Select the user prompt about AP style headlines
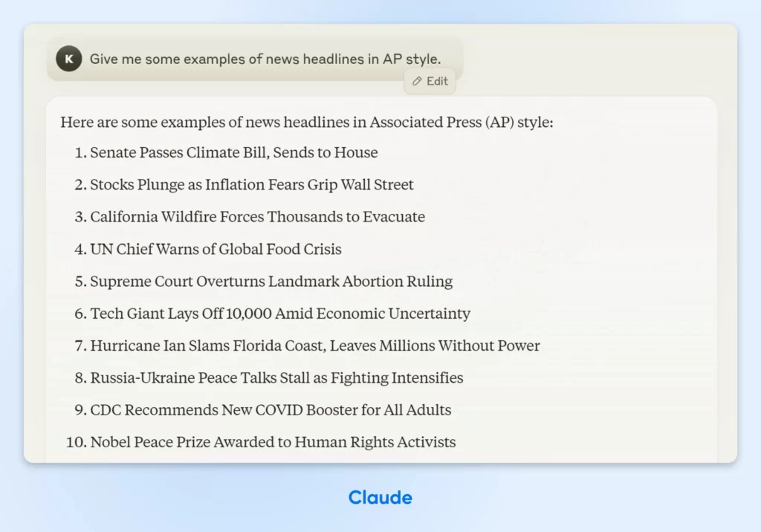This screenshot has height=532, width=761. pos(265,59)
